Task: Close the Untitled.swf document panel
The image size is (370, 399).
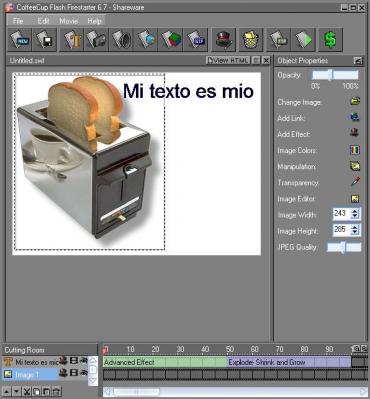Action: coord(266,60)
